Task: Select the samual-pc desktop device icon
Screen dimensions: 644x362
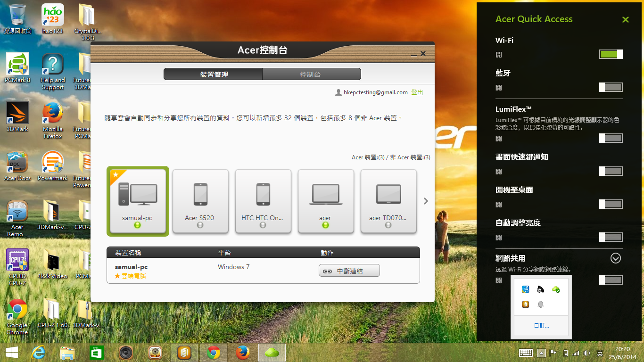Action: tap(137, 201)
